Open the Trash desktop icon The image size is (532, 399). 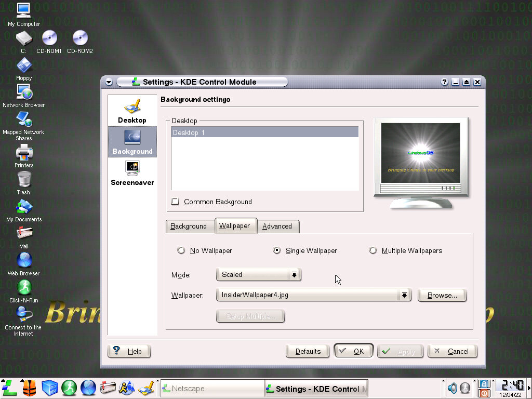click(x=24, y=180)
